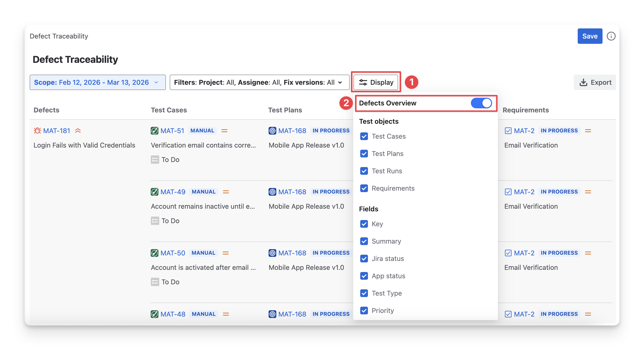Viewport: 644px width, 350px height.
Task: Click the Display settings button
Action: click(376, 82)
